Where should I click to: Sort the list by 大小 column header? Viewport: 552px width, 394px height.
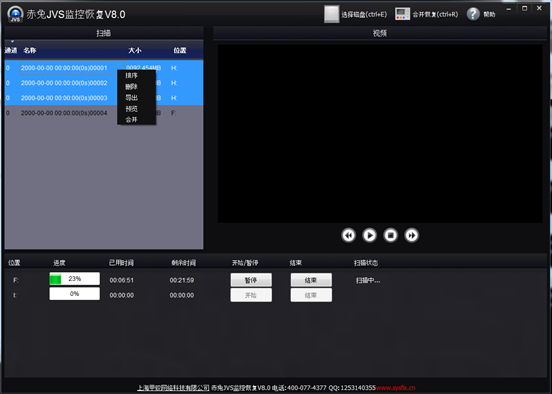(x=134, y=50)
